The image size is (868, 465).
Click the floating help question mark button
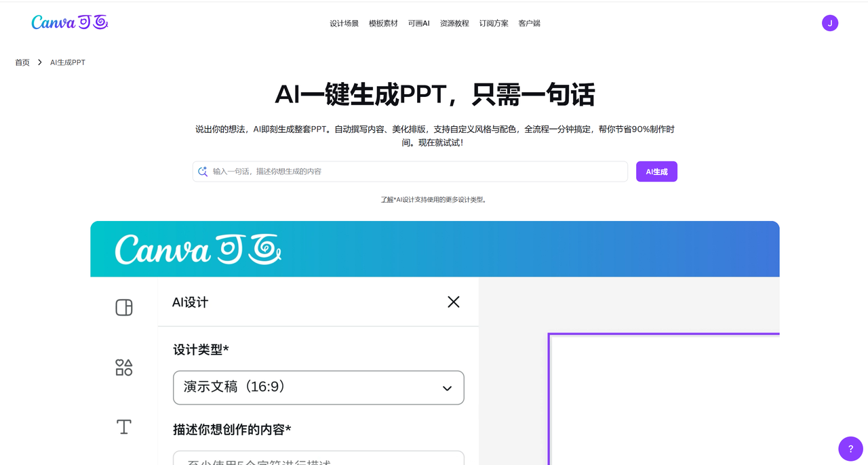(850, 448)
